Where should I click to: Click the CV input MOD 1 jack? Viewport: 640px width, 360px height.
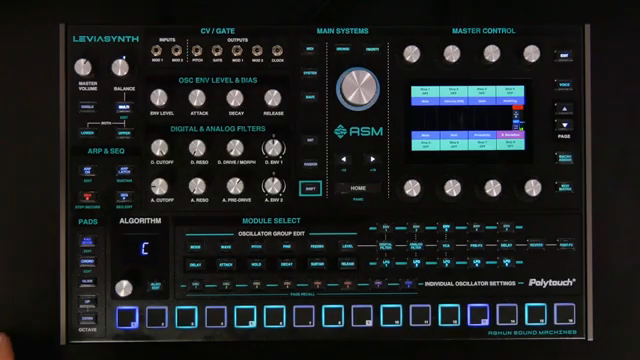[x=156, y=51]
